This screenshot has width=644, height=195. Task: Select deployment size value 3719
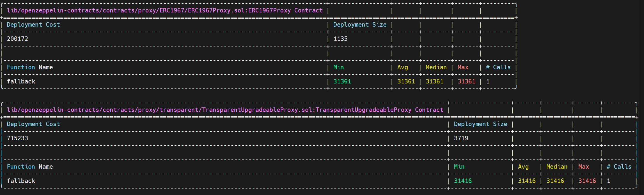point(461,138)
